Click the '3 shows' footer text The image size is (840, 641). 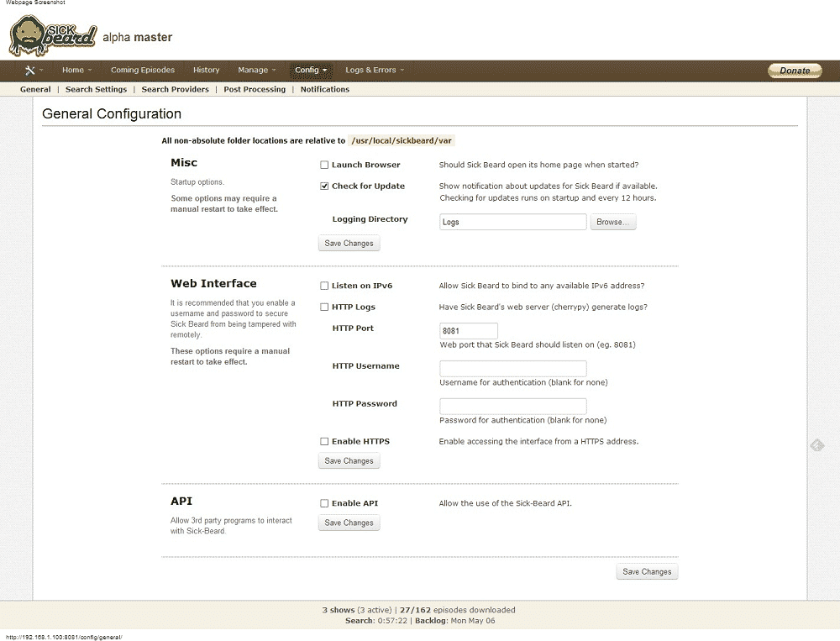coord(338,610)
